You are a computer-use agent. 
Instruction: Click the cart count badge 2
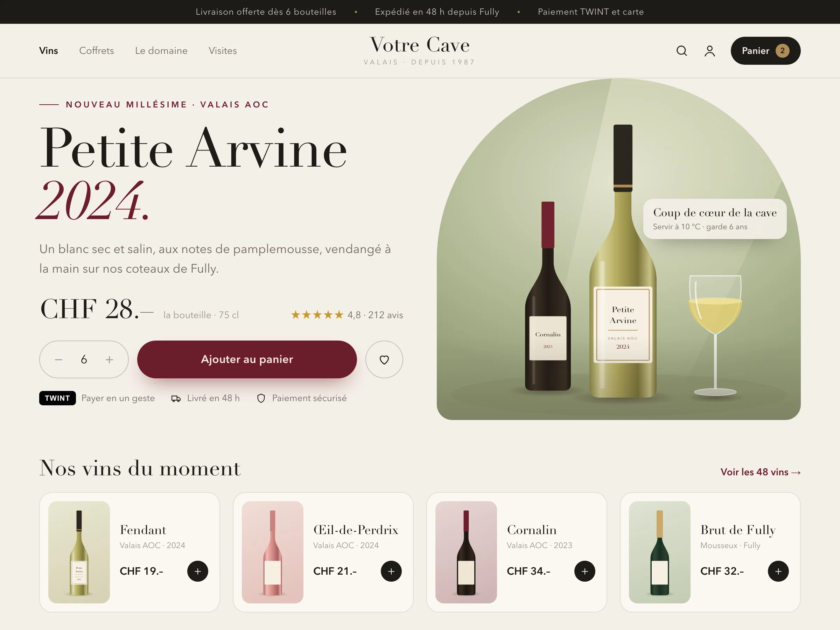tap(783, 51)
